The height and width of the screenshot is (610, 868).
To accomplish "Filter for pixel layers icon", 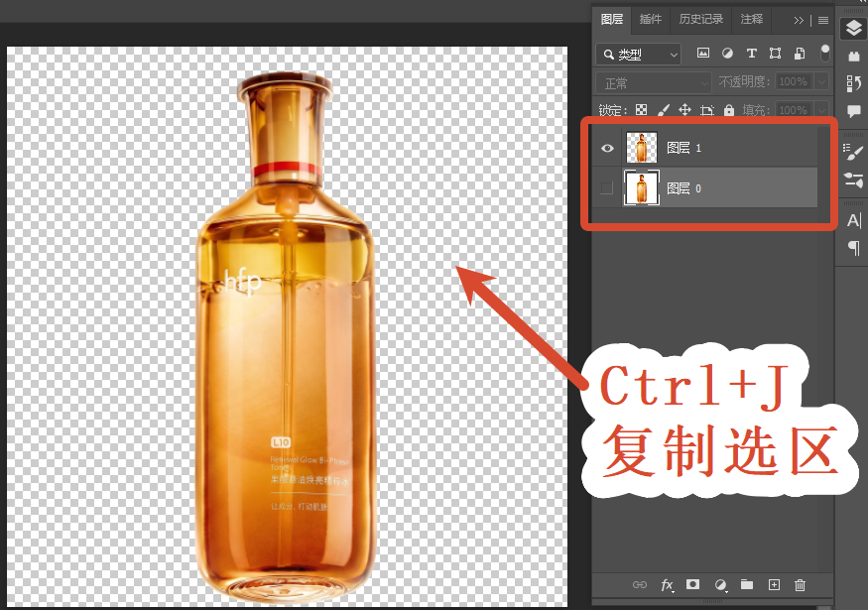I will (x=703, y=54).
